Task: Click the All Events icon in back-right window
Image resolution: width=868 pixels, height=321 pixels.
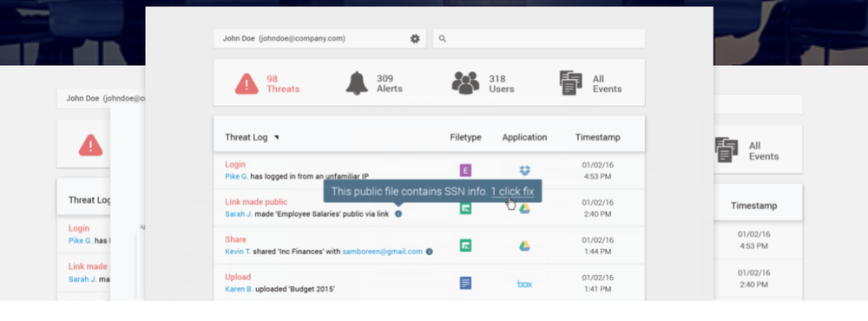Action: (727, 150)
